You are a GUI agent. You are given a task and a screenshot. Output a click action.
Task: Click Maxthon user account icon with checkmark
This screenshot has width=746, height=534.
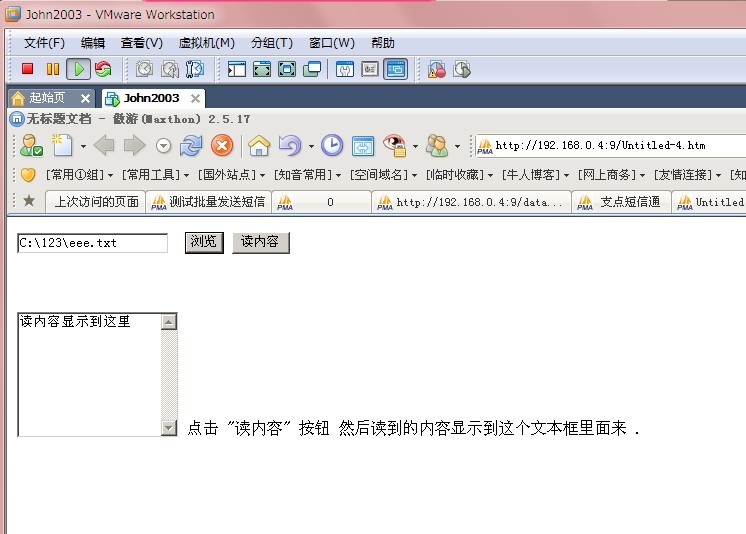point(31,145)
